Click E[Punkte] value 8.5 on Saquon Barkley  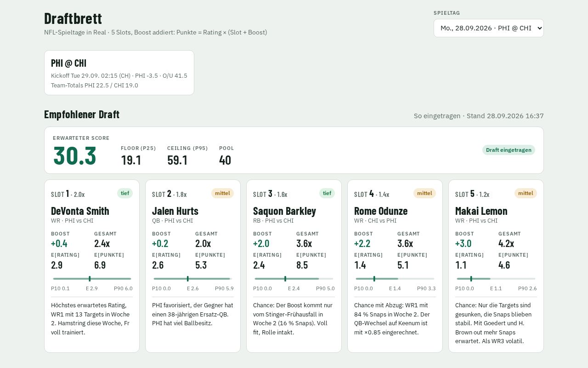click(302, 265)
